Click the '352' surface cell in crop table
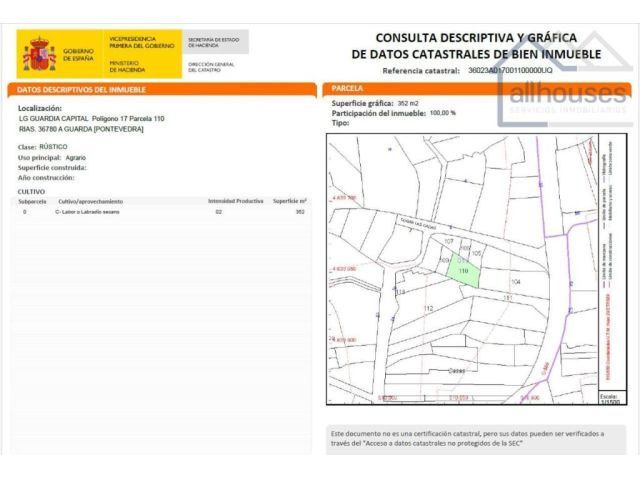 pos(300,211)
